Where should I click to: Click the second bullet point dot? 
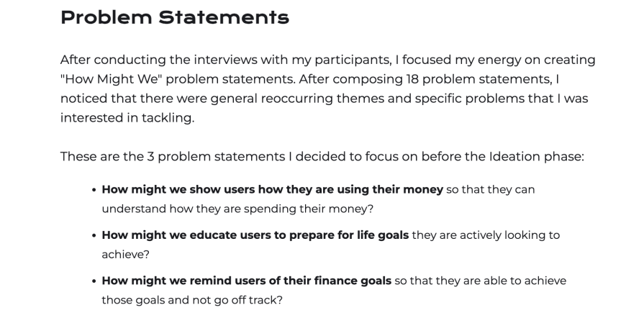click(x=94, y=235)
